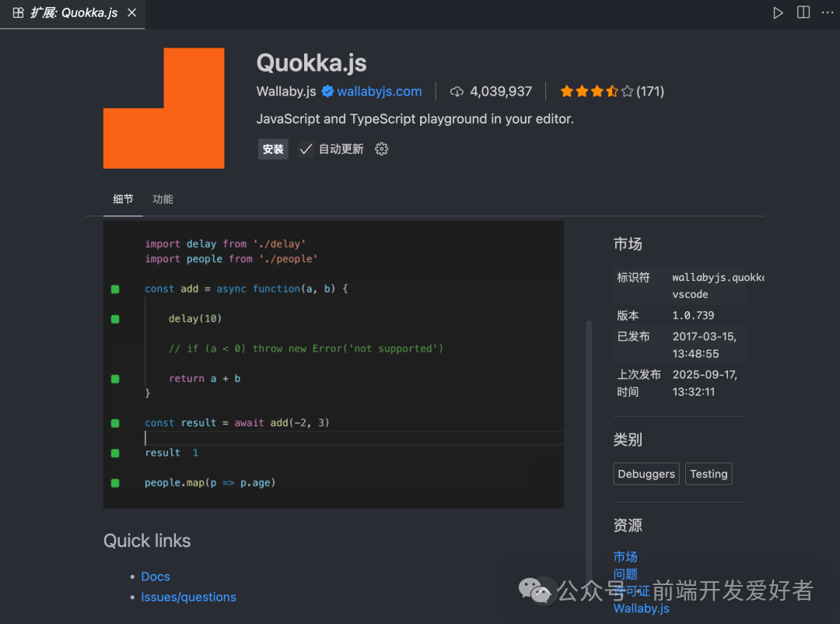Select the Debuggers category badge
The height and width of the screenshot is (624, 840).
(646, 473)
